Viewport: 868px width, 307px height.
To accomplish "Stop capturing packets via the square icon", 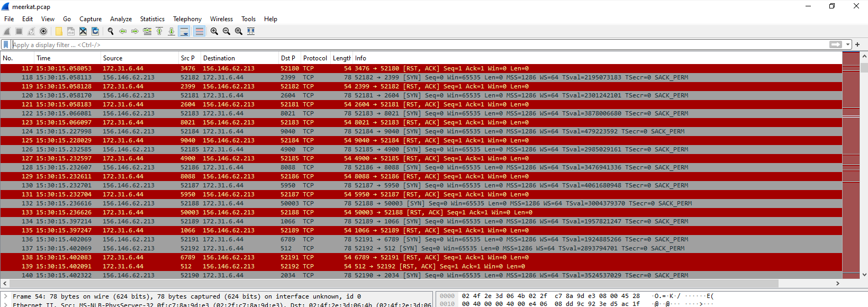I will (x=19, y=31).
